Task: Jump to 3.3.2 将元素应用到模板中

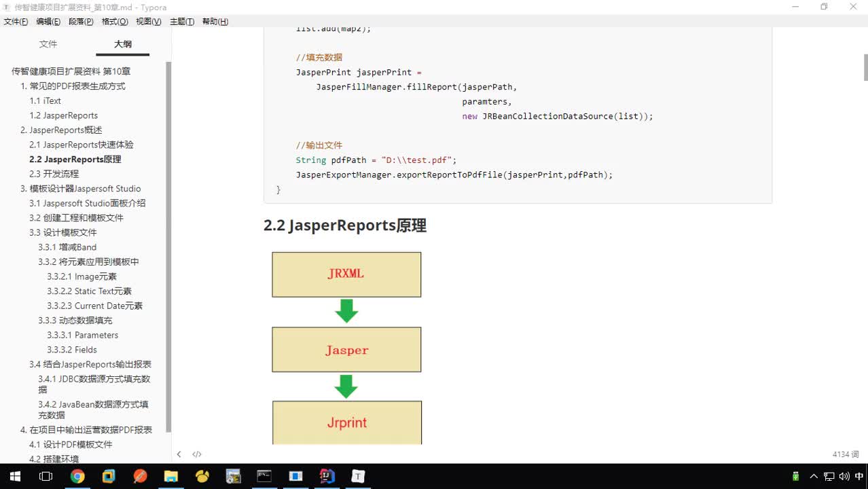Action: coord(88,262)
